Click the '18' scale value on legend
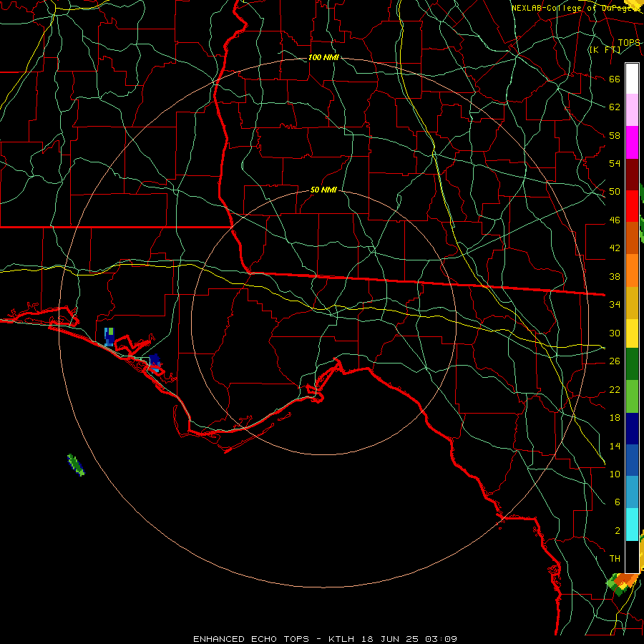Image resolution: width=644 pixels, height=644 pixels. tap(615, 418)
